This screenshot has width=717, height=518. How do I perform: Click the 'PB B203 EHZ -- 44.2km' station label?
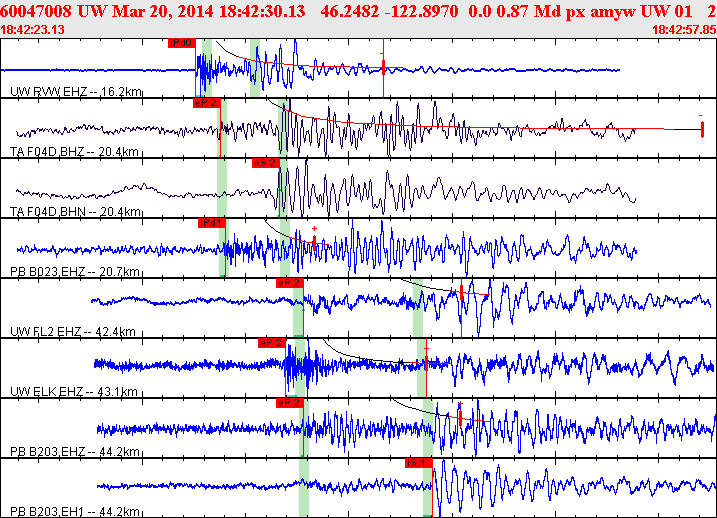tap(75, 452)
